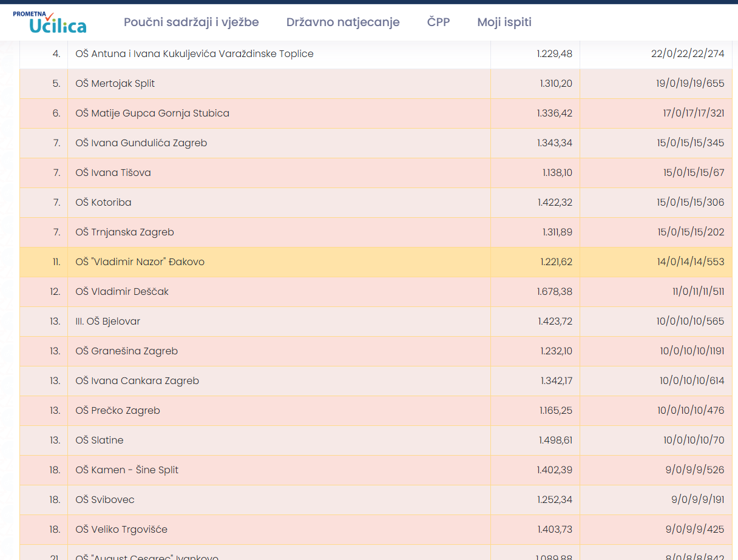The height and width of the screenshot is (560, 738).
Task: Click the Prometna Učilica logo
Action: coord(50,22)
